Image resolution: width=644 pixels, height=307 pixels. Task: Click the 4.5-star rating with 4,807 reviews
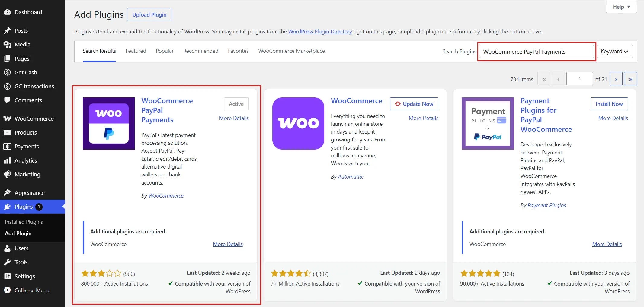[291, 274]
